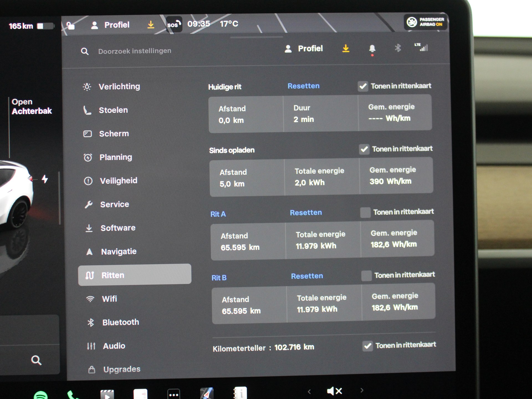Click the notification bell icon

pos(372,49)
